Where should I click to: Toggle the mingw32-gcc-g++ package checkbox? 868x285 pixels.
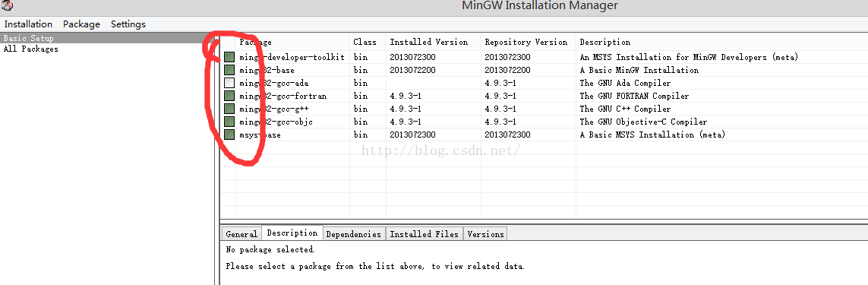coord(229,109)
